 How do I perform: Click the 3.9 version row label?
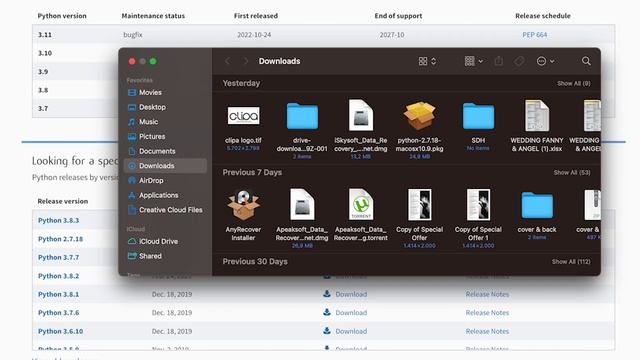[43, 71]
